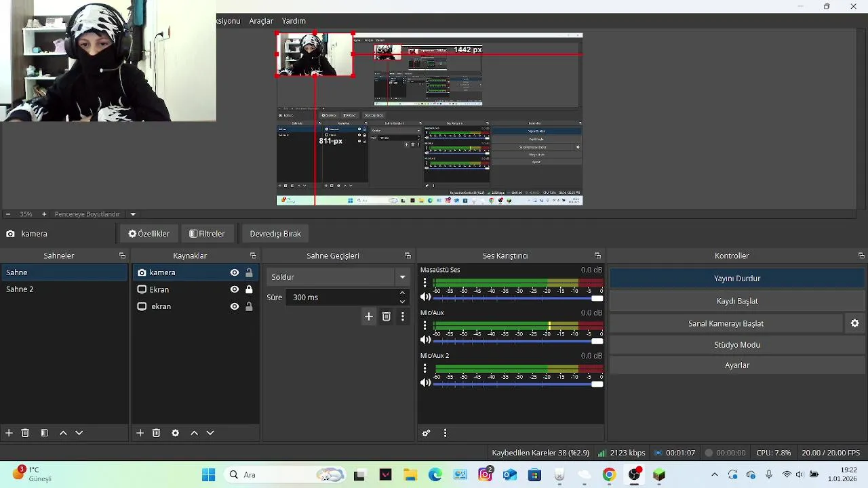Image resolution: width=868 pixels, height=488 pixels.
Task: Adjust Mic/Aux volume slider
Action: coord(518,340)
